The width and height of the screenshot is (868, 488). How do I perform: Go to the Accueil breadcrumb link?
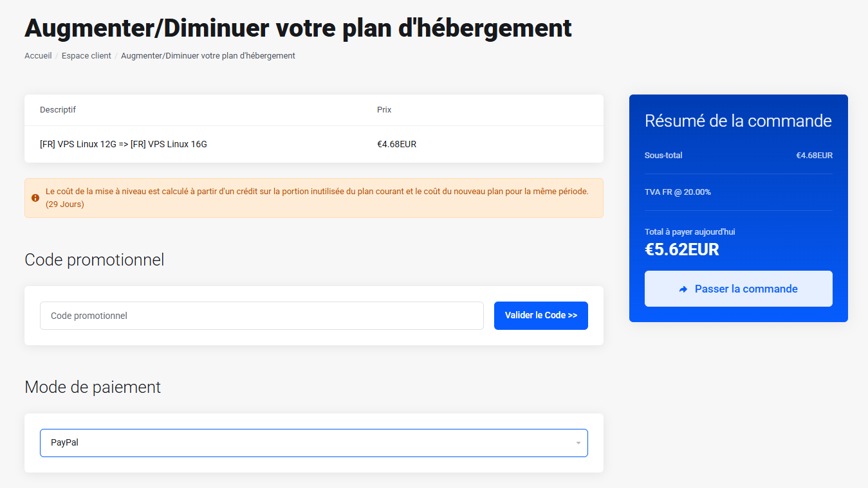pyautogui.click(x=38, y=56)
